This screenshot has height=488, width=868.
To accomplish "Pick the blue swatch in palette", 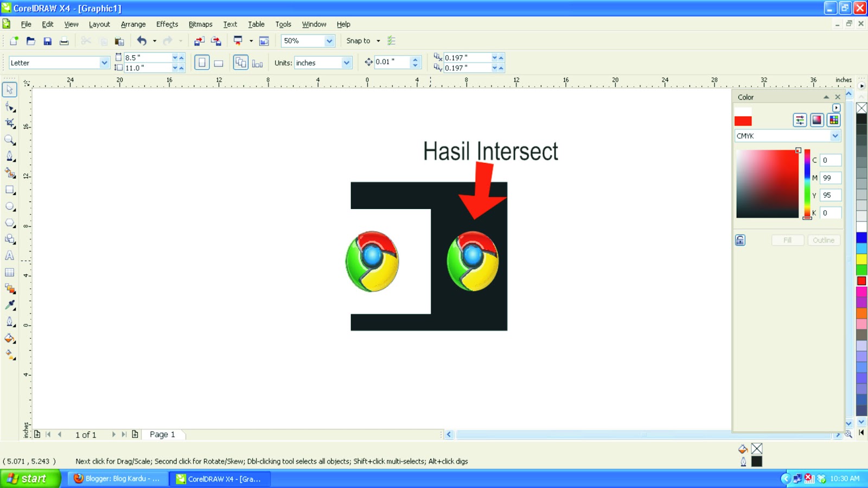I will 861,237.
